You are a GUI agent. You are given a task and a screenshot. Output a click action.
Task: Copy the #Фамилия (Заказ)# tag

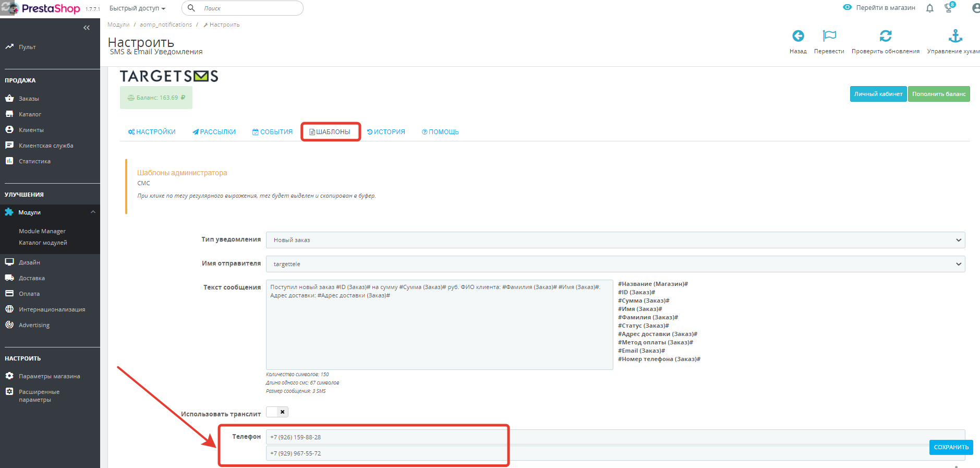pos(648,317)
